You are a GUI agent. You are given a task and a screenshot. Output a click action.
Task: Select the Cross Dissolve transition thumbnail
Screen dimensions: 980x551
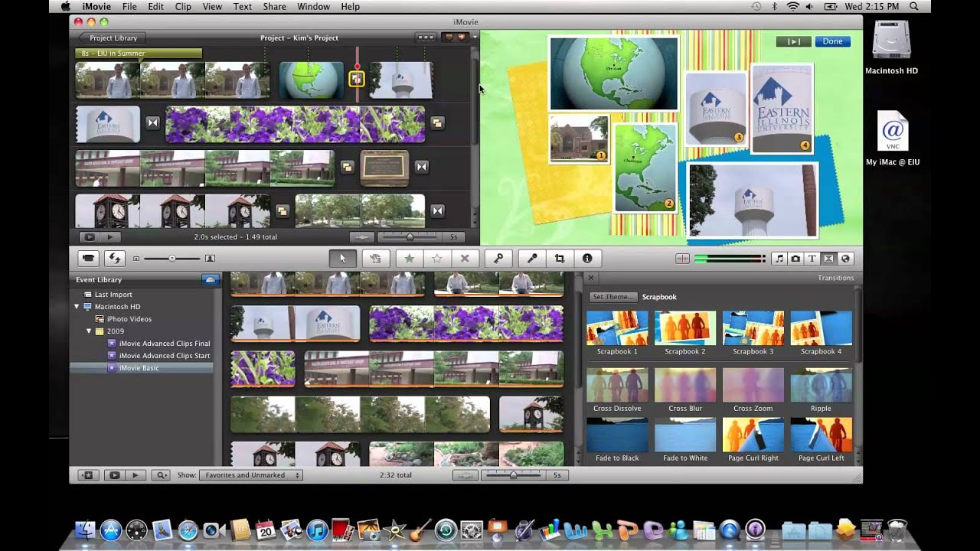[617, 385]
